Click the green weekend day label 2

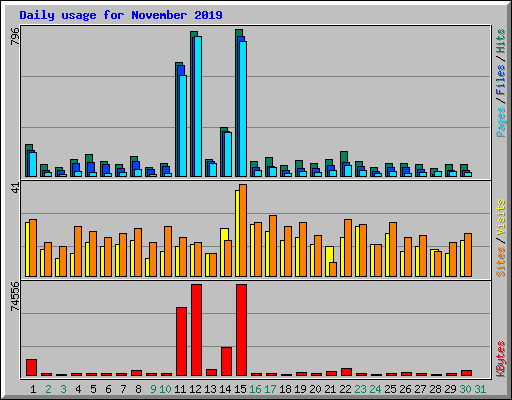[x=48, y=389]
